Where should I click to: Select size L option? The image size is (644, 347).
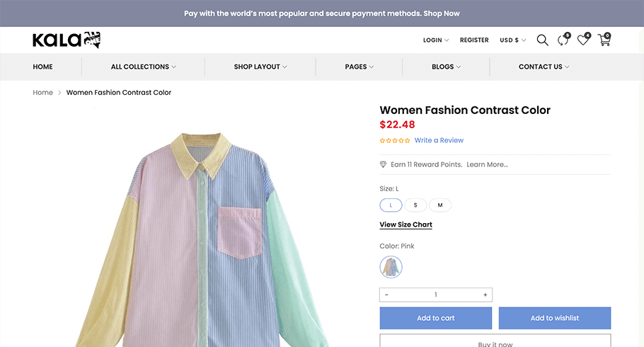391,205
